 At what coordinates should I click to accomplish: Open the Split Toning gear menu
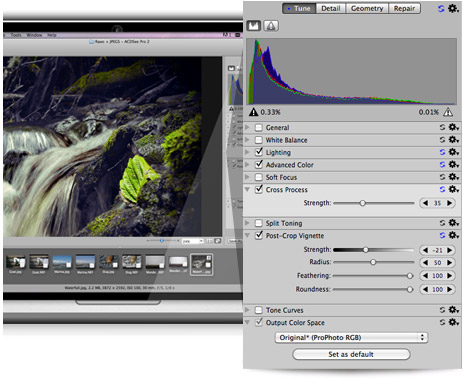pos(454,223)
